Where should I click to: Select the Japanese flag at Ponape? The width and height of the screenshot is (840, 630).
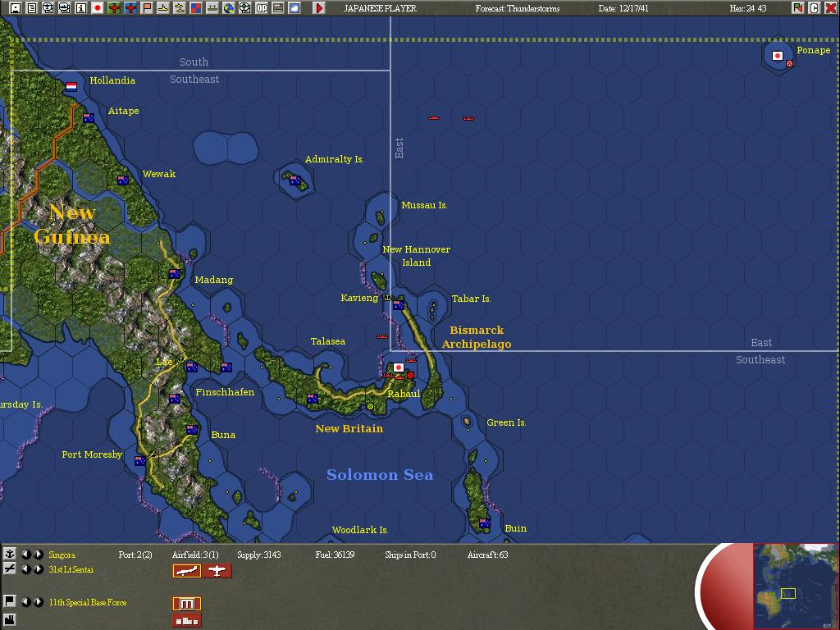[x=778, y=55]
